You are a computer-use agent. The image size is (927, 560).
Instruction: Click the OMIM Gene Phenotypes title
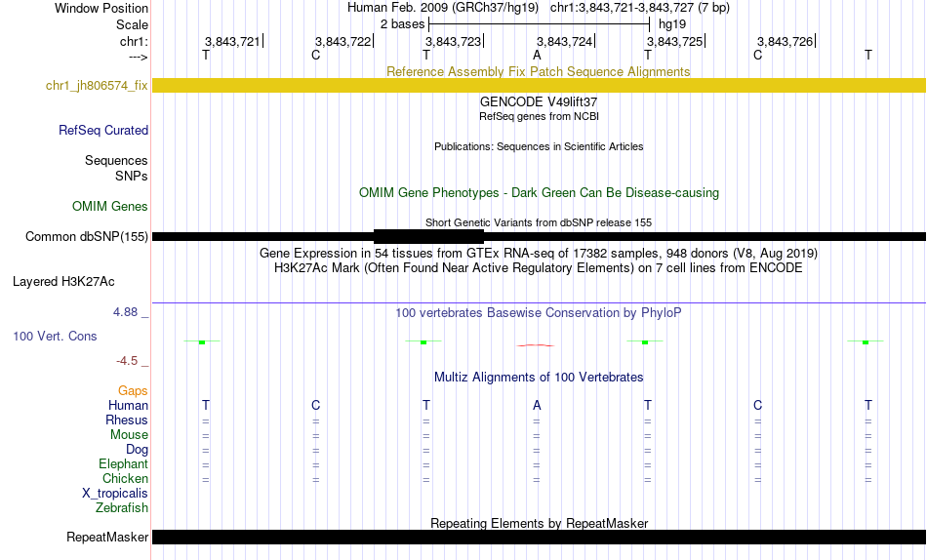540,193
